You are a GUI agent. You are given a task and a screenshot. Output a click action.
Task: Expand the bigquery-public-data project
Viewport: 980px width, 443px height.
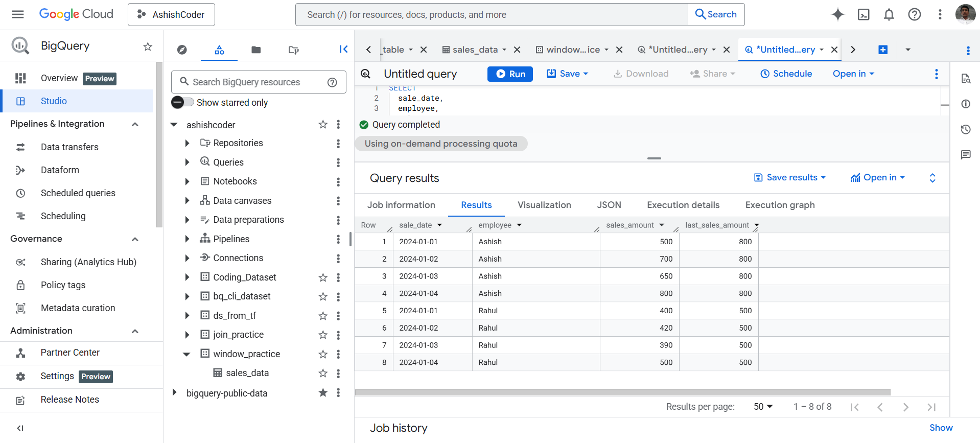174,392
